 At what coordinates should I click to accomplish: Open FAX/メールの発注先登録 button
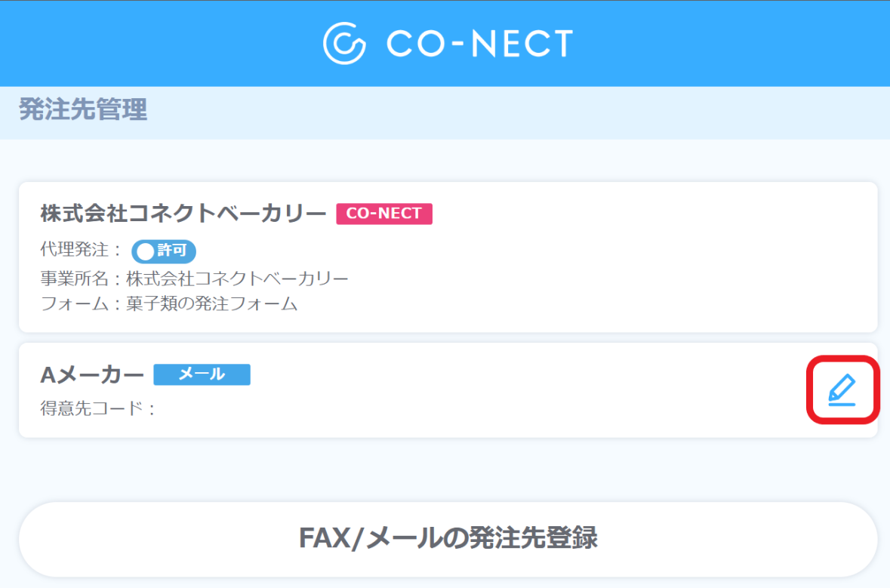tap(448, 539)
